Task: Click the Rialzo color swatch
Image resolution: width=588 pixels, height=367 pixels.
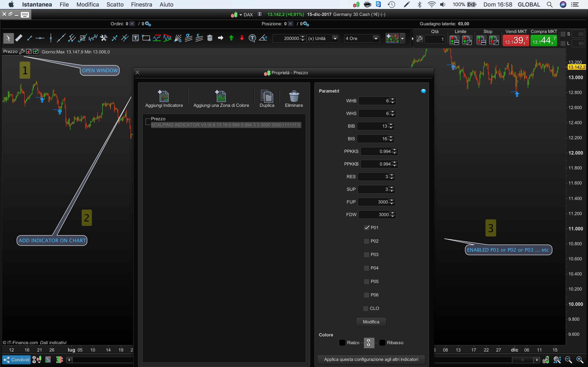Action: (x=342, y=343)
